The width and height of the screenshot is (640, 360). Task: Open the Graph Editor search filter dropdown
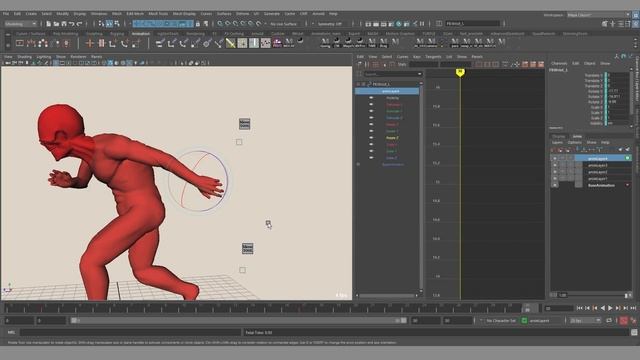(x=420, y=74)
